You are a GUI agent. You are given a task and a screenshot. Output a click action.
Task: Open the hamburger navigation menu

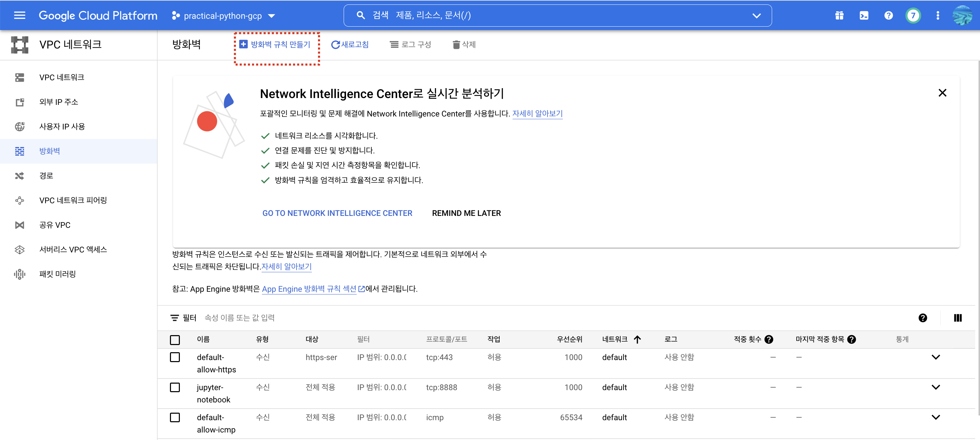point(19,15)
